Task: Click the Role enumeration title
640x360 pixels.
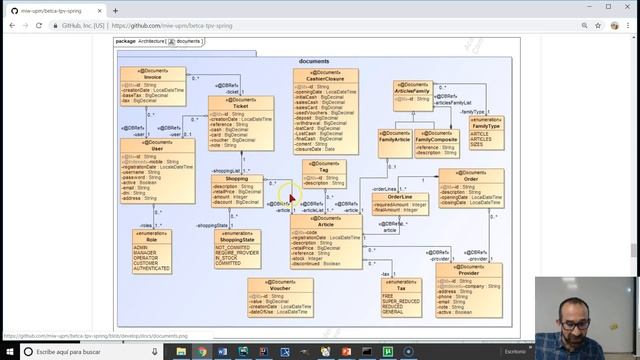Action: (x=151, y=240)
